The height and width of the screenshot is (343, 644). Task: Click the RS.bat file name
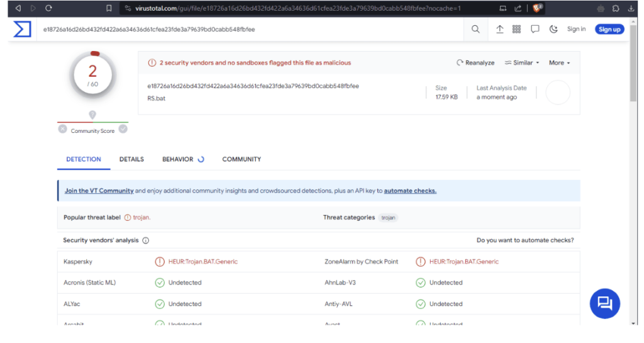click(156, 98)
